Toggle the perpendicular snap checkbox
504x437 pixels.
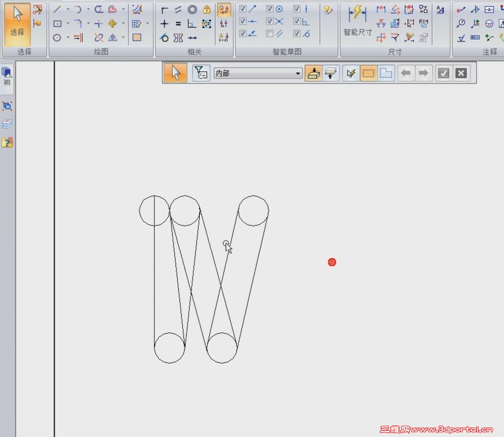297,21
